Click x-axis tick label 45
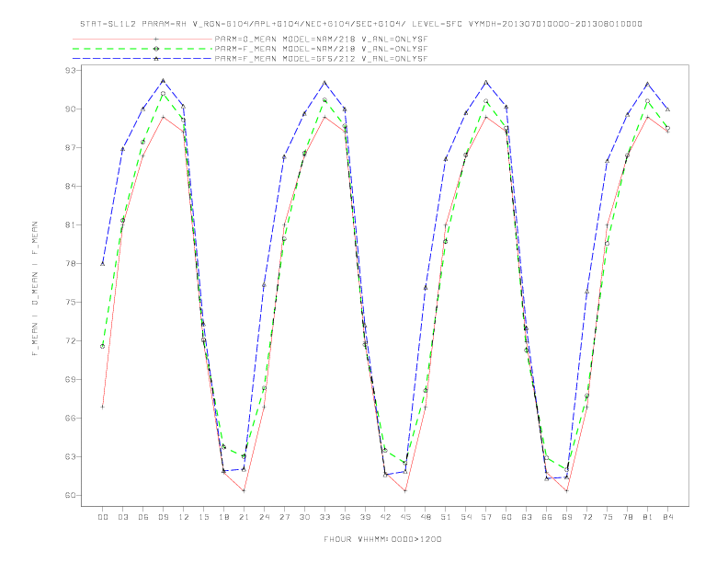 (x=405, y=517)
